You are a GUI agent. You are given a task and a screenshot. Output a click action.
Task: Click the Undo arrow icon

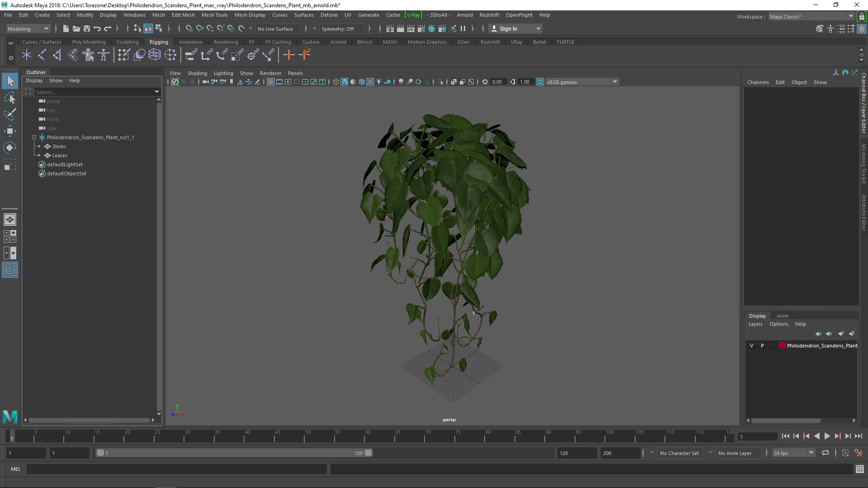[x=97, y=28]
